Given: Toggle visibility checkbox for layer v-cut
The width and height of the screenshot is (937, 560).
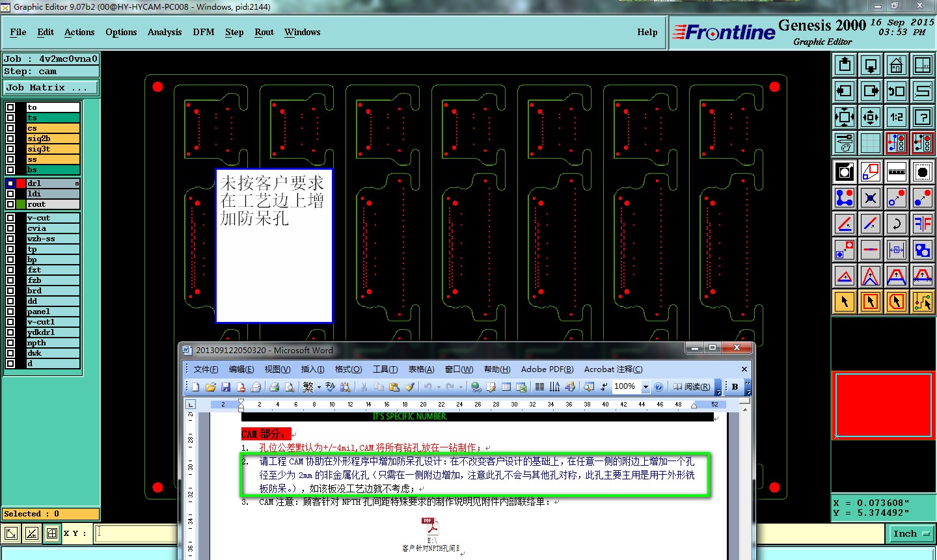Looking at the screenshot, I should point(10,218).
